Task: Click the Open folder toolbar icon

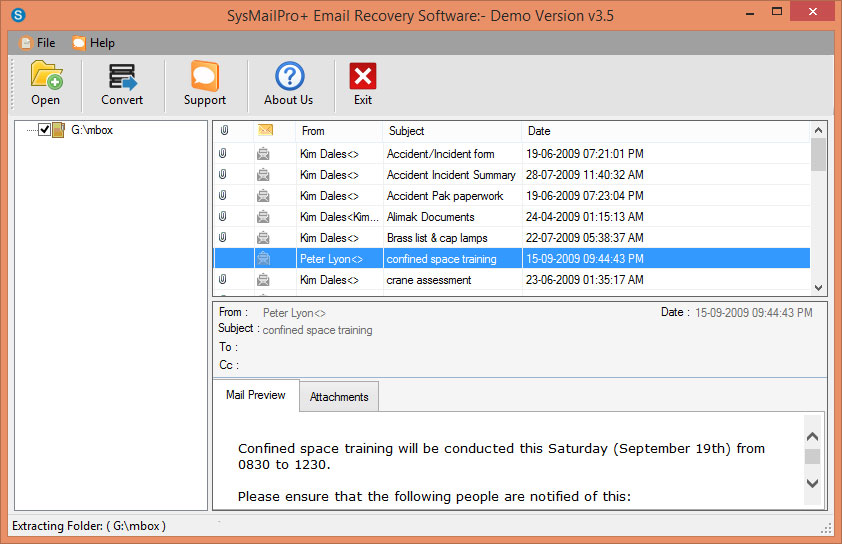Action: (46, 75)
